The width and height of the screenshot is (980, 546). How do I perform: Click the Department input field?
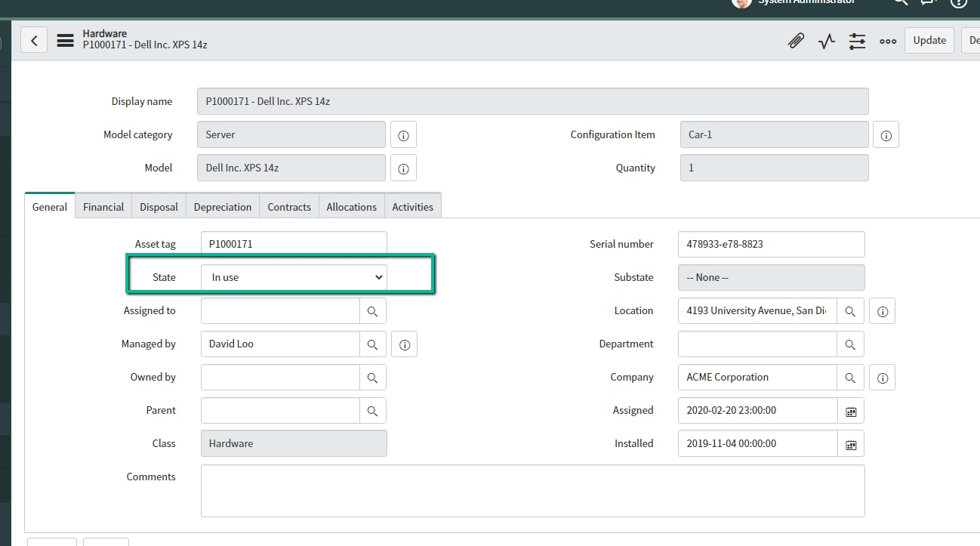pos(757,344)
